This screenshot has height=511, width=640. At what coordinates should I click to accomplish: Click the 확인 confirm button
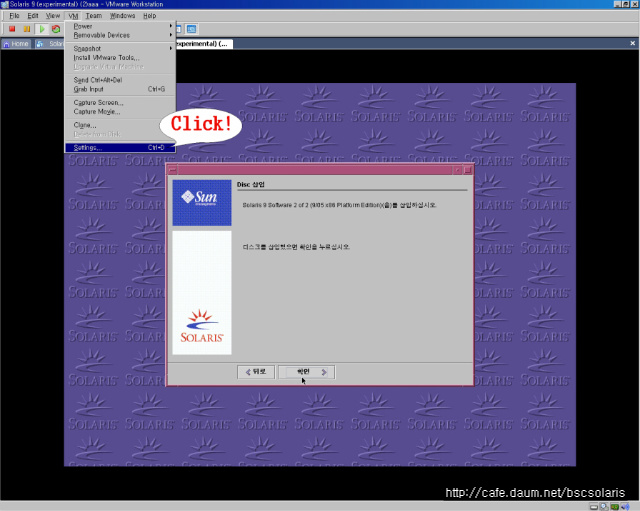(x=307, y=372)
